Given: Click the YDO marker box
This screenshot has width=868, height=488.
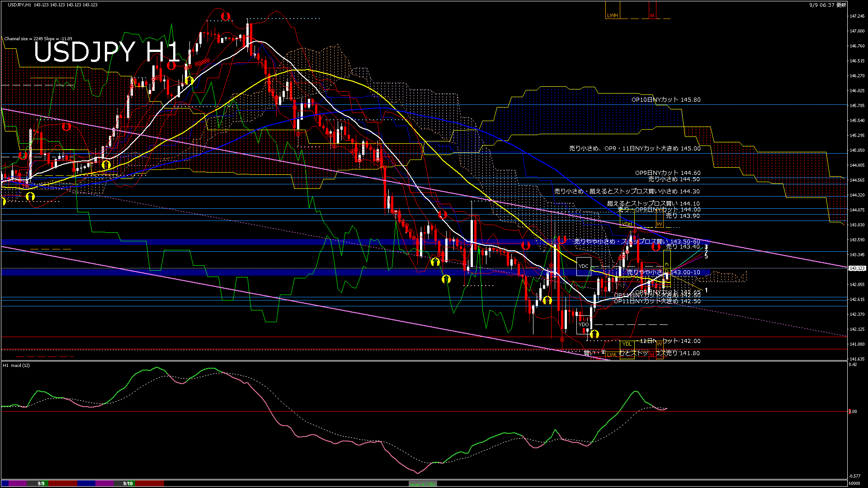Looking at the screenshot, I should [584, 324].
